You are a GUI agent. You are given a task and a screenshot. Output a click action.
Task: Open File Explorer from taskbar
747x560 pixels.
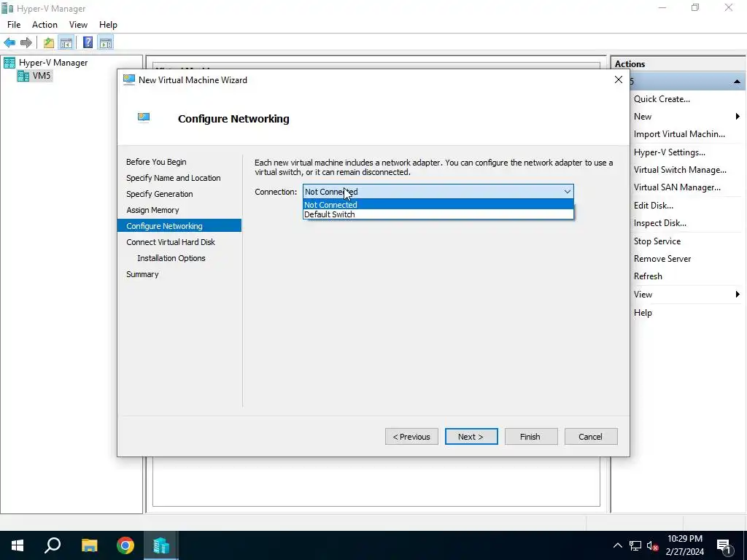89,545
